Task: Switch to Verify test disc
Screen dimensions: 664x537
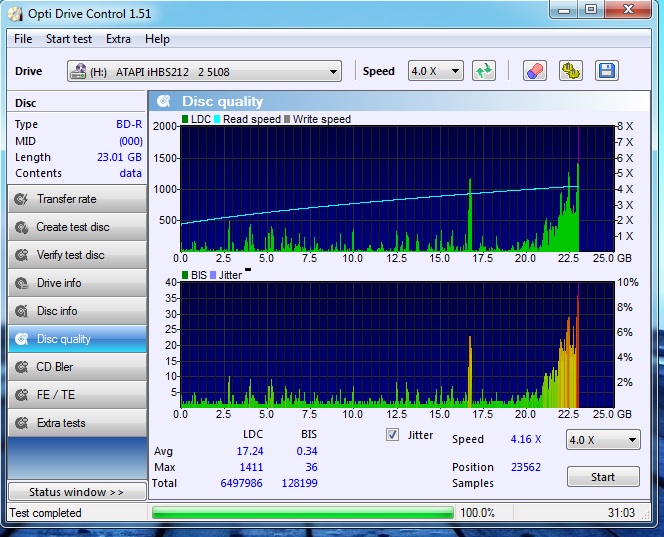Action: click(77, 255)
